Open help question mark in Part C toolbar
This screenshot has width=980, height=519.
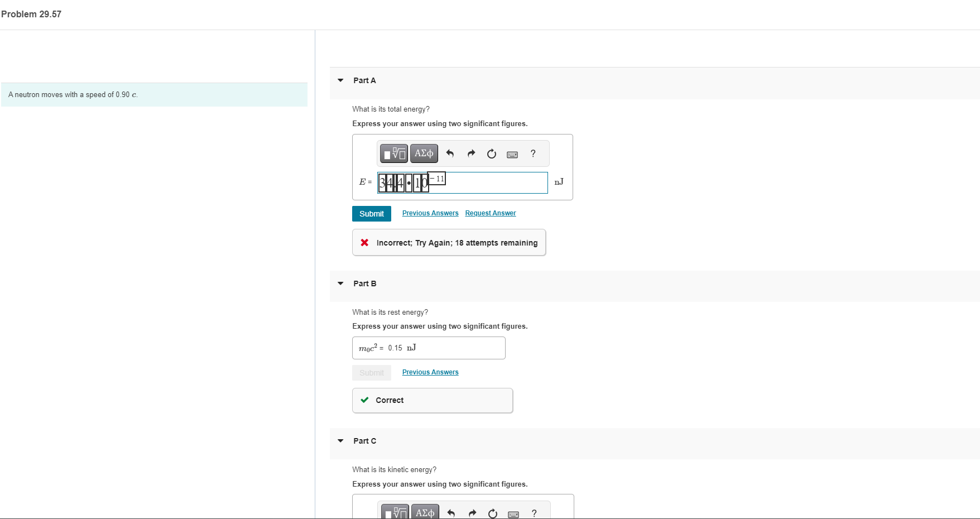[534, 513]
